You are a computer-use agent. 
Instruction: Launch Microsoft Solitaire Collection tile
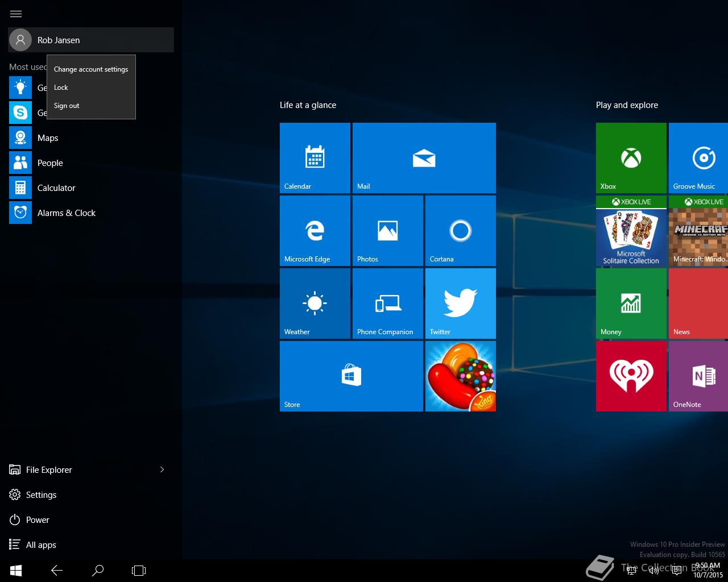(631, 231)
